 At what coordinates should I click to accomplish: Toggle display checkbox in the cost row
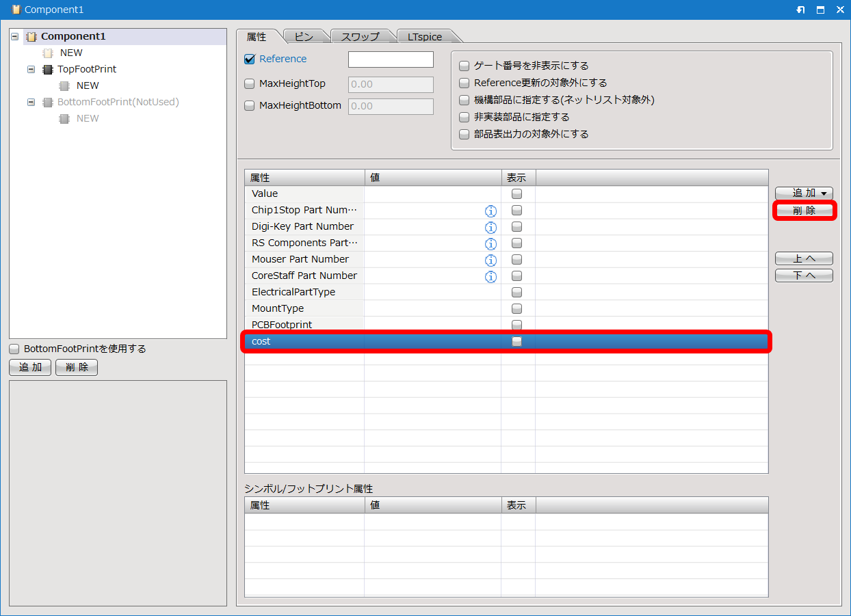pos(517,341)
